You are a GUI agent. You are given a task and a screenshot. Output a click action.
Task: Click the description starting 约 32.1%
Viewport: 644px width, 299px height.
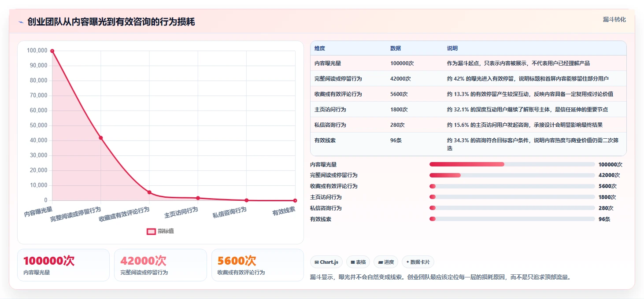527,110
